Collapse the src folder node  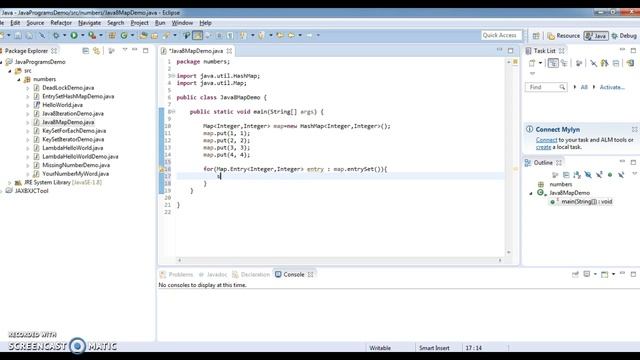(x=10, y=71)
